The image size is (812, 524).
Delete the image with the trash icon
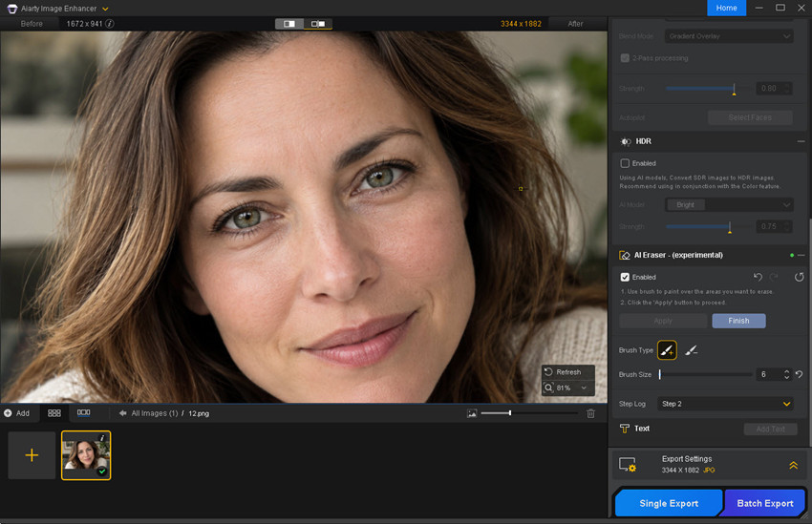(591, 413)
